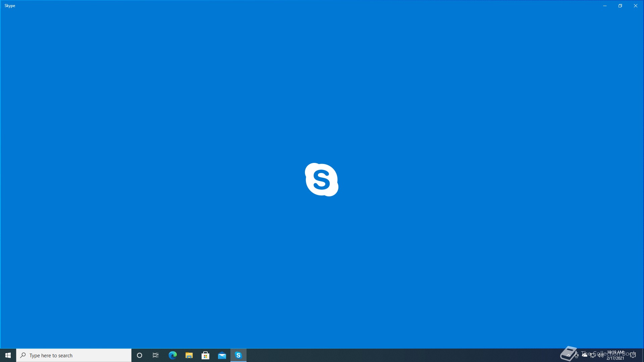Click the Show desktop strip at the taskbar's end

(643, 355)
